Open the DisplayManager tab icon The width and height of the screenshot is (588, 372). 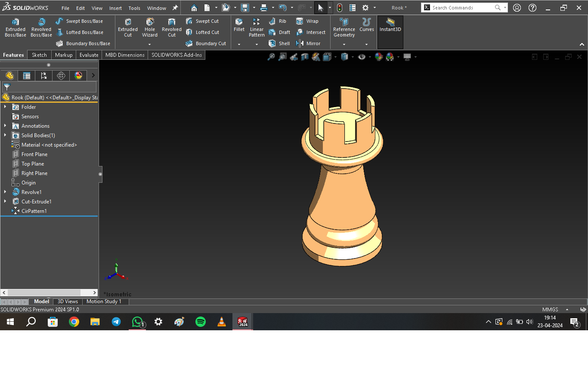point(78,76)
